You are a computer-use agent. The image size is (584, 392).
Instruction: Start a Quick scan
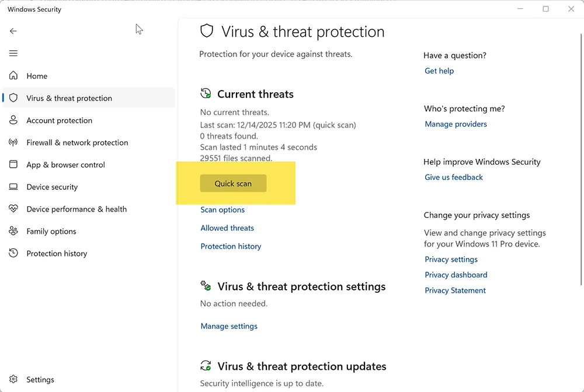(232, 183)
